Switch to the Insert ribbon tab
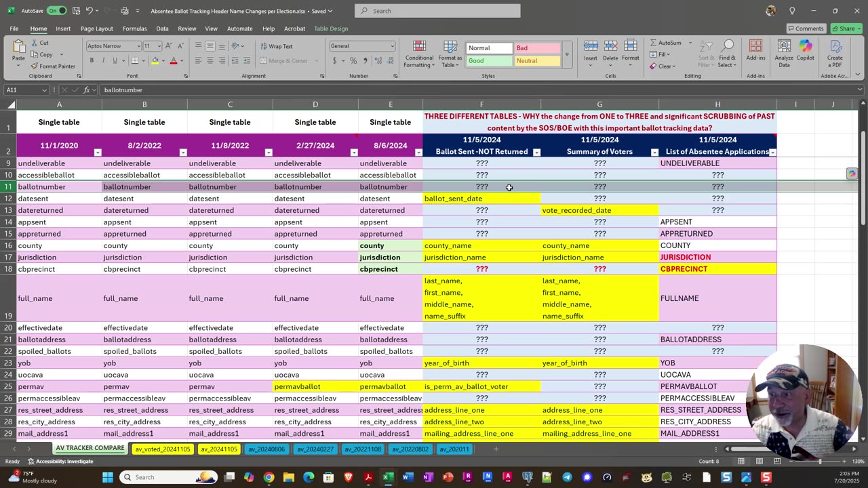 (x=63, y=28)
